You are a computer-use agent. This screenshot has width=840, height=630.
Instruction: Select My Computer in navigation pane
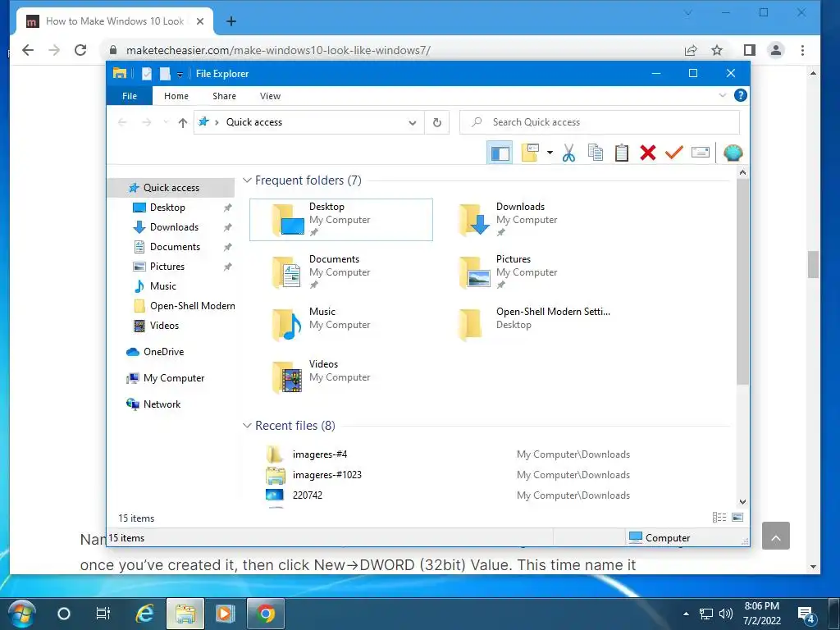click(174, 378)
